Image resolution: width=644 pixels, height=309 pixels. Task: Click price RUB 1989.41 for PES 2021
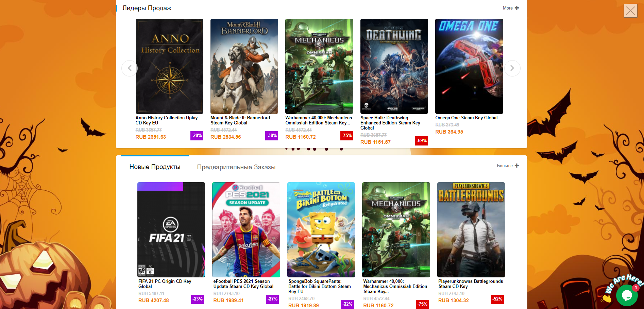coord(228,301)
